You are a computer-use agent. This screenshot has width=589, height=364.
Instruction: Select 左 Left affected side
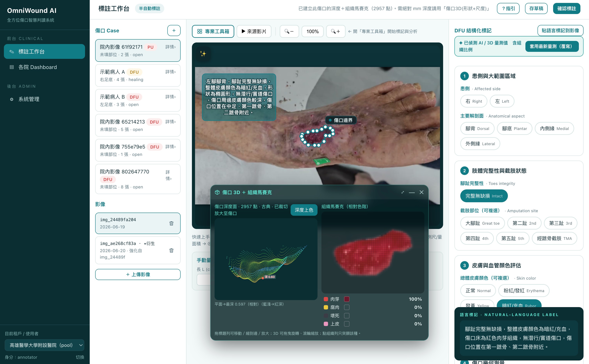502,101
